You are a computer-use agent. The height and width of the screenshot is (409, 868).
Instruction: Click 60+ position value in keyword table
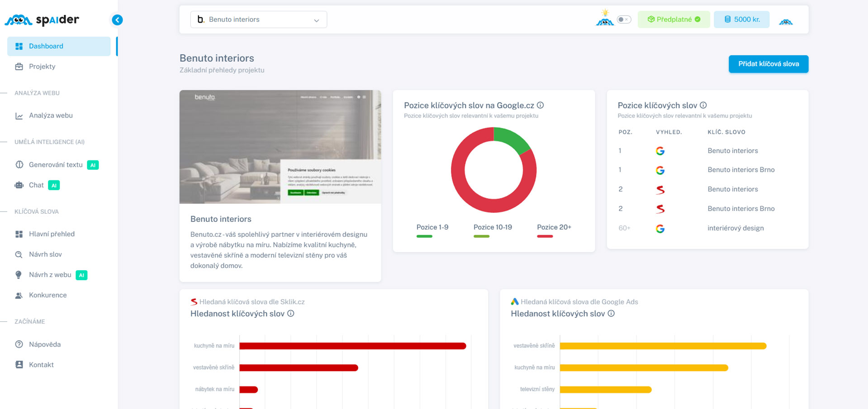click(x=624, y=228)
